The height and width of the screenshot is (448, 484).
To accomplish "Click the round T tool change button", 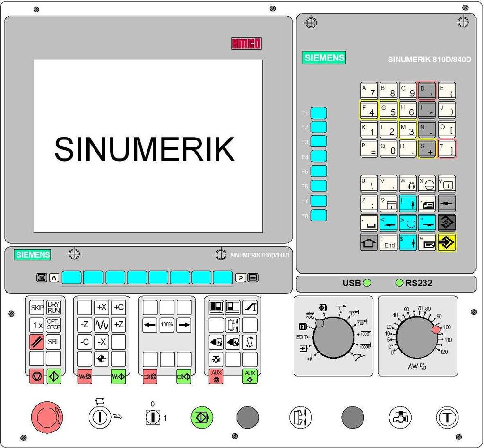I will 447,417.
